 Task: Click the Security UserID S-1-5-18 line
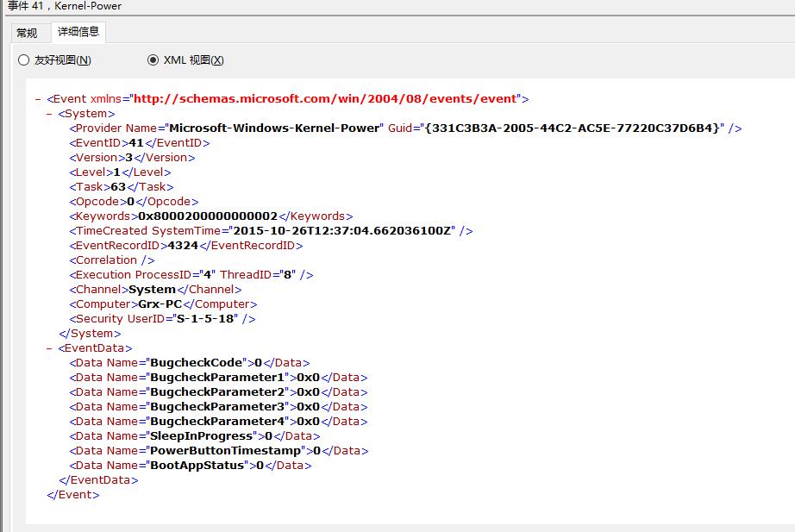pos(162,319)
